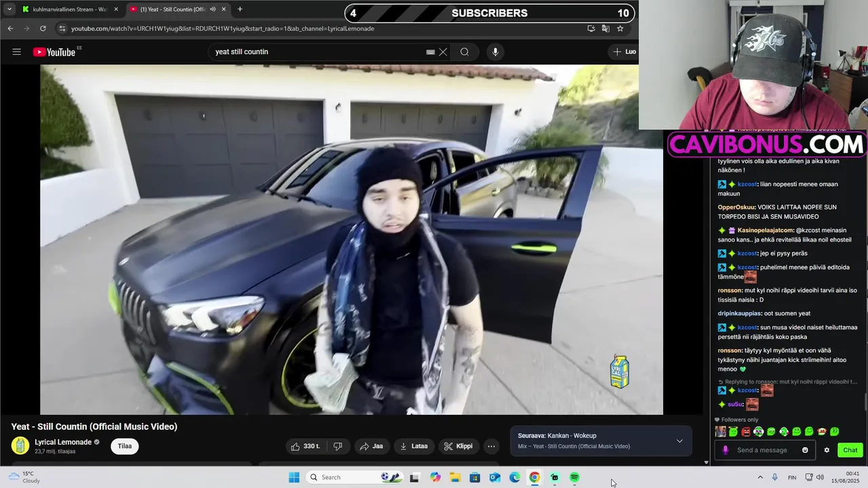Show hidden system tray icons
Viewport: 868px width, 488px height.
[759, 477]
